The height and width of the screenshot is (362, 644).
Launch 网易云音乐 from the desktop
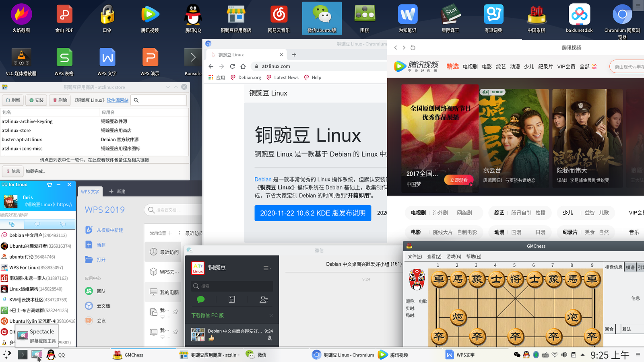279,18
